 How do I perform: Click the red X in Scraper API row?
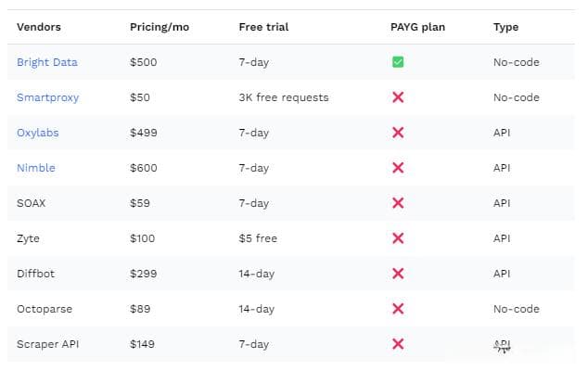(398, 344)
